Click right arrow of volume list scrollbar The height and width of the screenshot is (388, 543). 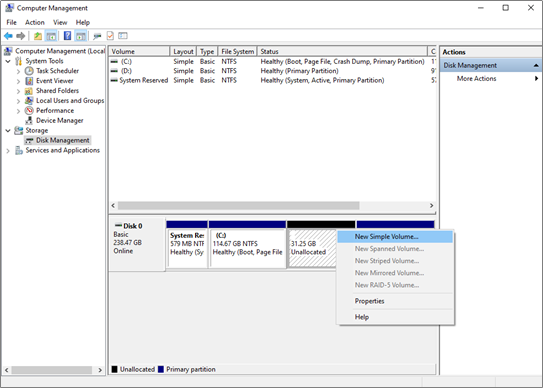tap(431, 206)
